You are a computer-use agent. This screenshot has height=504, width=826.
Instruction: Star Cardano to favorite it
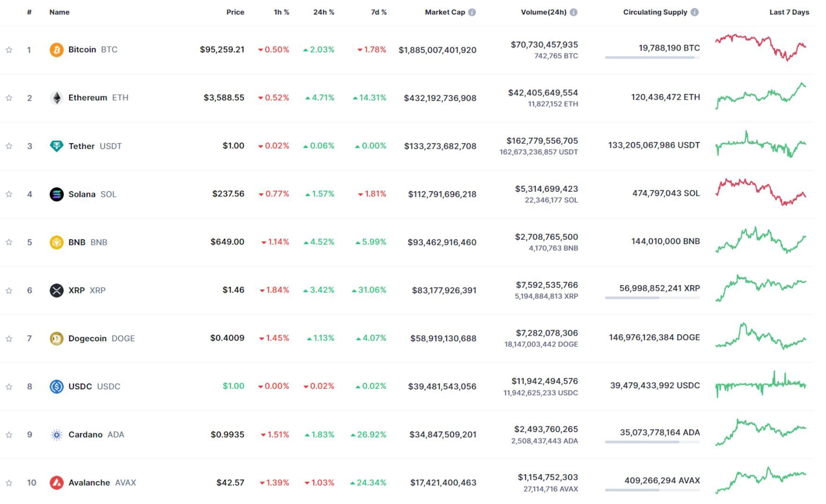(8, 434)
